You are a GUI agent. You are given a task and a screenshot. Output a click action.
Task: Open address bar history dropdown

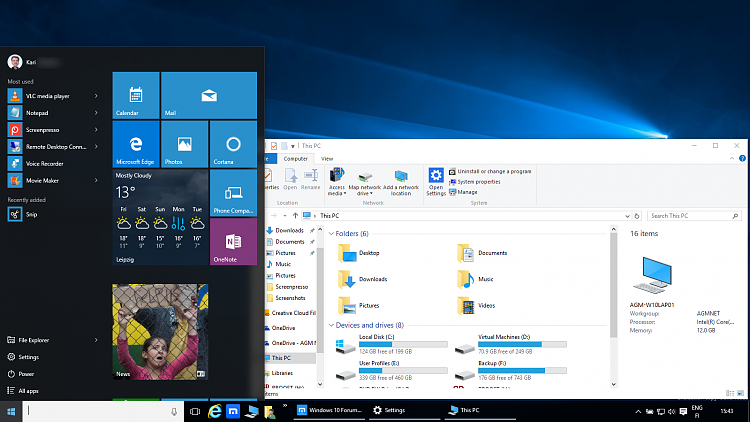[627, 216]
